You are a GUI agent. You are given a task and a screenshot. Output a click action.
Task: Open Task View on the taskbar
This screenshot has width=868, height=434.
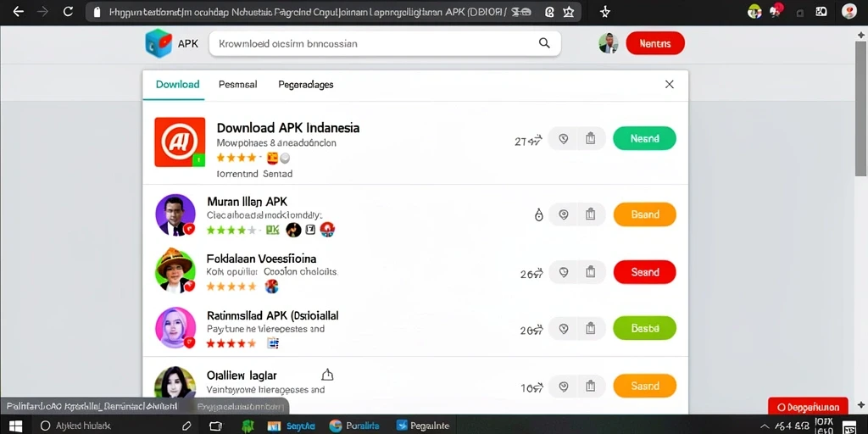pos(216,426)
